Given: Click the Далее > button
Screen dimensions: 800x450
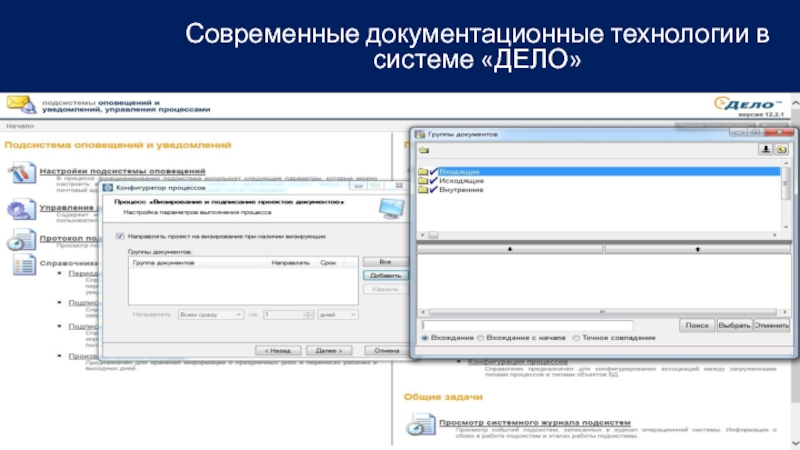Looking at the screenshot, I should pos(329,351).
